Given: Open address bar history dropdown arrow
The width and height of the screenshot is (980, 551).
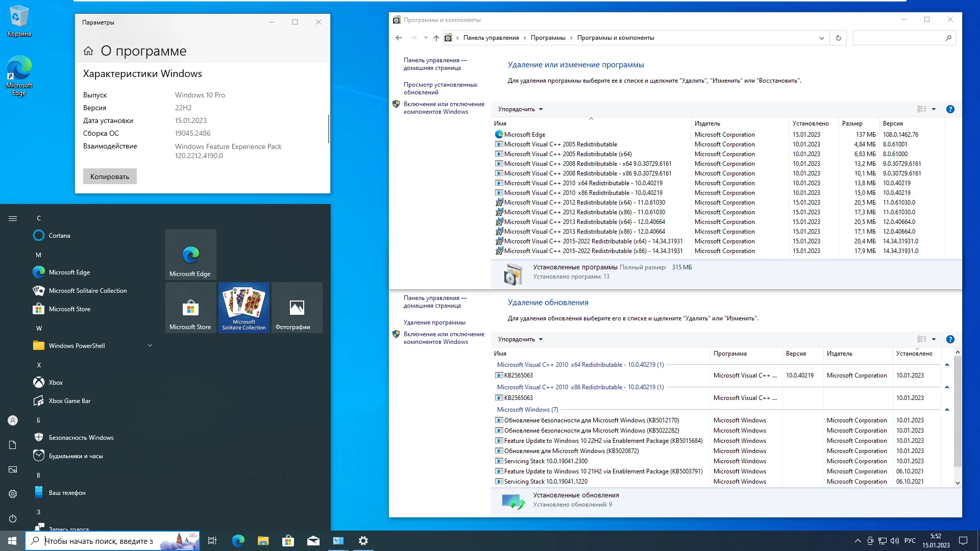Looking at the screenshot, I should coord(821,38).
